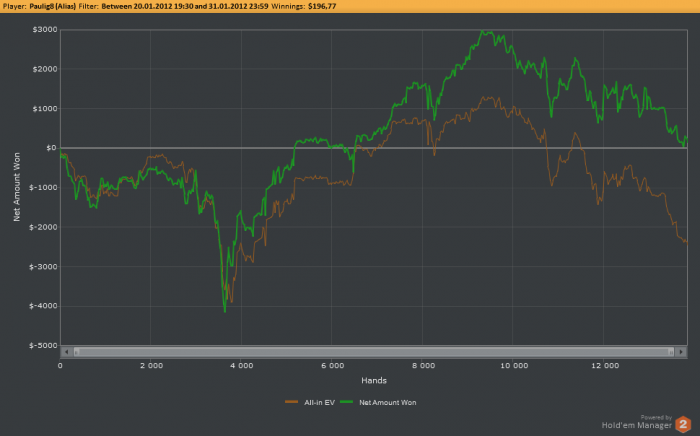Screen dimensions: 700x436
Task: Click the Winnings value $196,77
Action: 322,6
